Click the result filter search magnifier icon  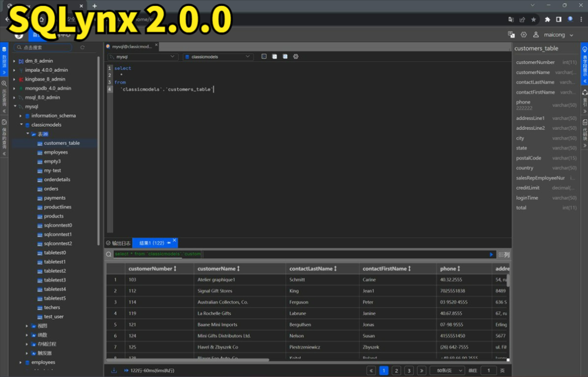(108, 254)
